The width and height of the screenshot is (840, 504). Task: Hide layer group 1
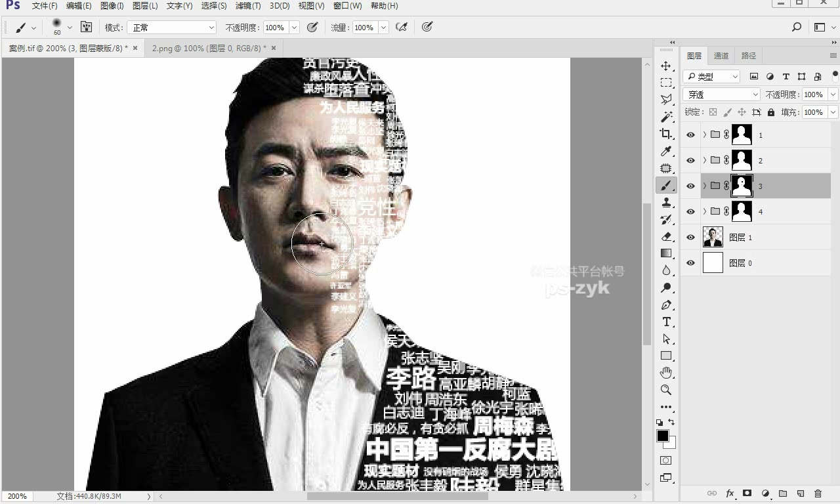point(690,135)
